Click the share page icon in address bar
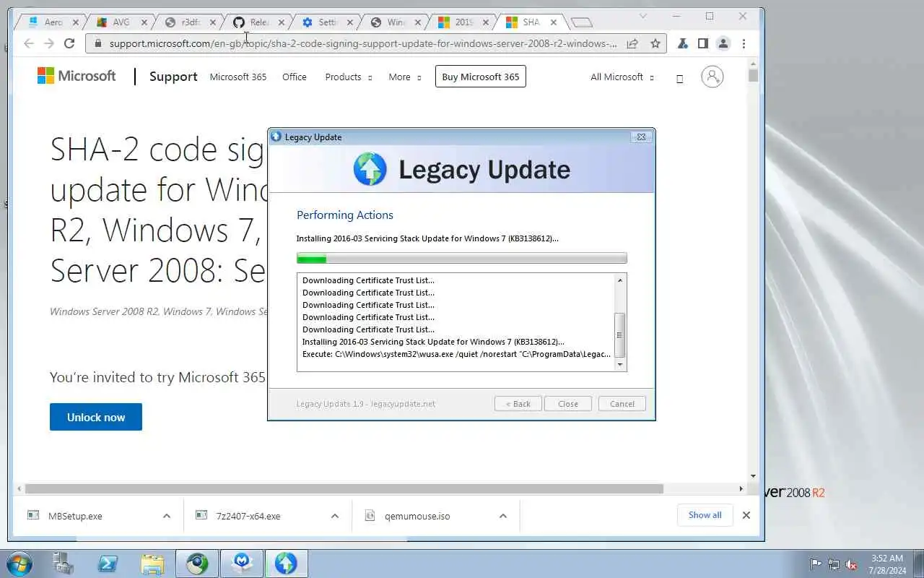924x578 pixels. [632, 43]
